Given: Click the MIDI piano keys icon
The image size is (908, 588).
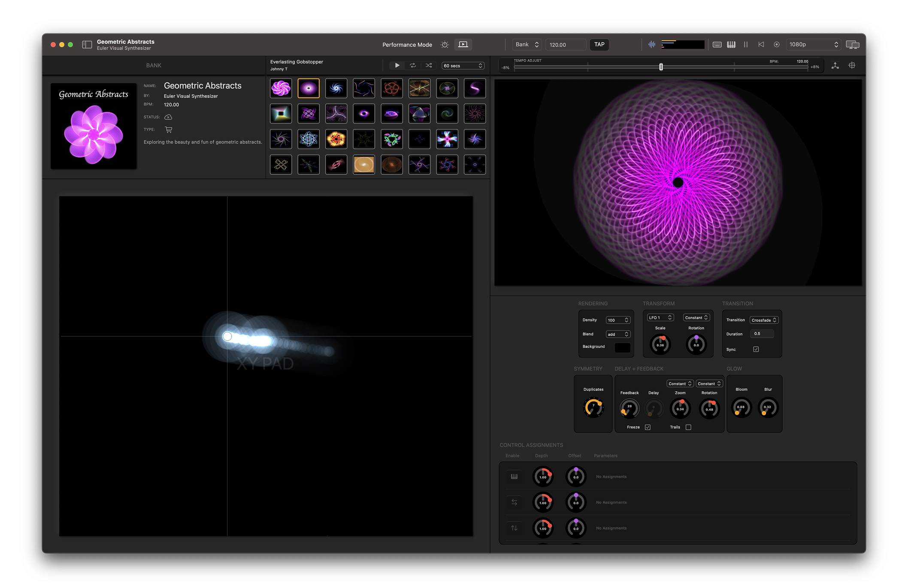Looking at the screenshot, I should (731, 45).
